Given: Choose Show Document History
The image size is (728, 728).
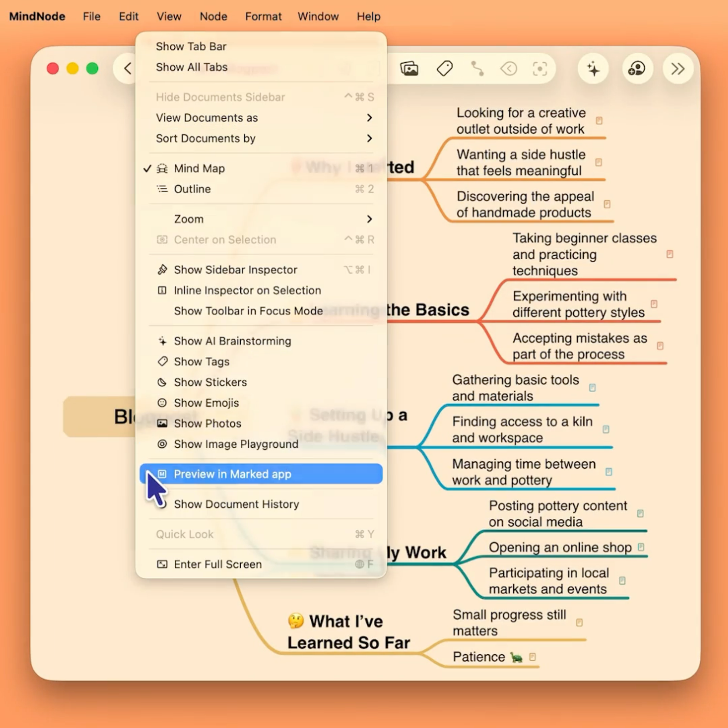Looking at the screenshot, I should (261, 504).
